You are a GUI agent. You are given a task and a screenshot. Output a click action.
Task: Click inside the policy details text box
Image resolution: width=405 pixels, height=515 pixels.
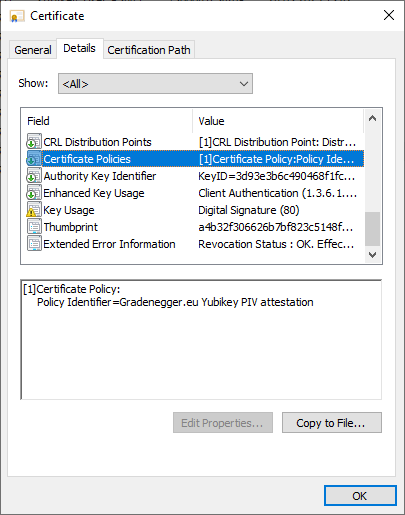(x=201, y=340)
